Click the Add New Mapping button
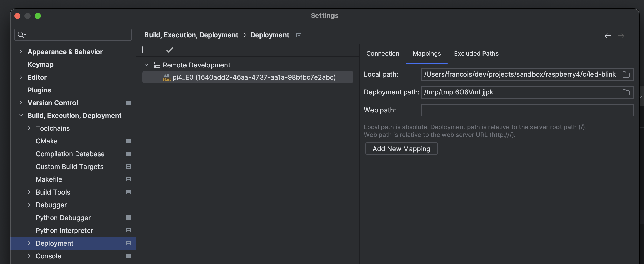Image resolution: width=644 pixels, height=264 pixels. click(401, 149)
